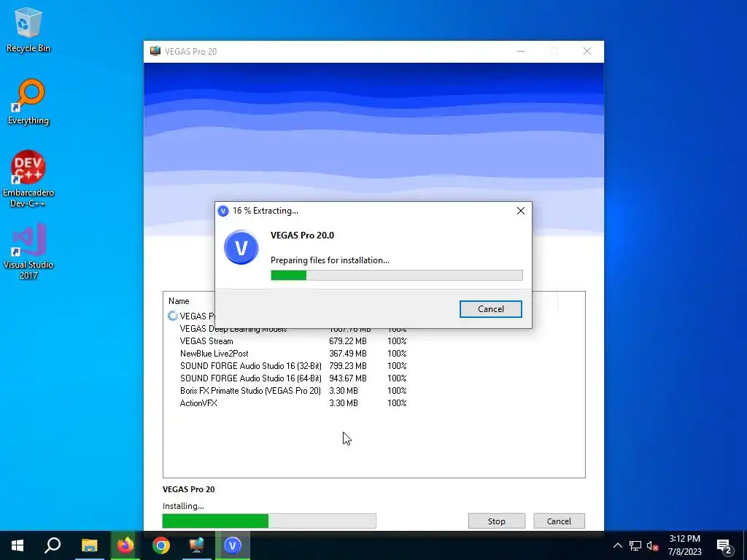Select the Everything search desktop shortcut
Screen dimensions: 747x560
click(x=28, y=102)
